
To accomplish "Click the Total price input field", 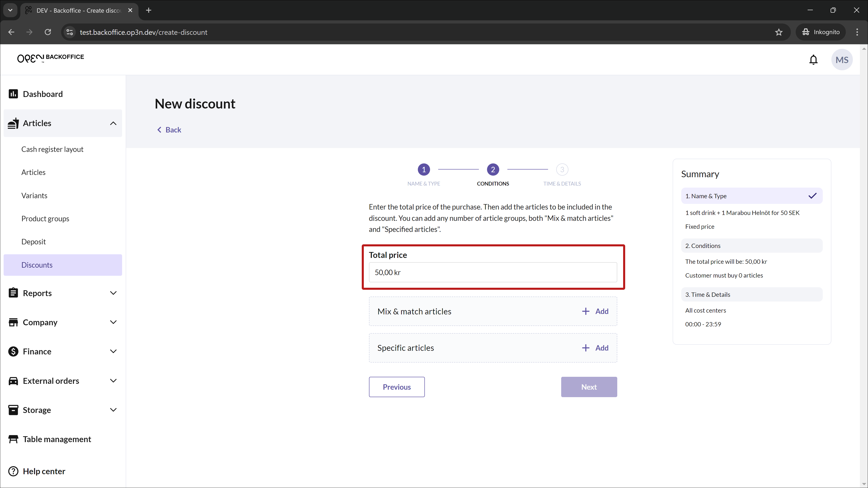I will pos(493,272).
